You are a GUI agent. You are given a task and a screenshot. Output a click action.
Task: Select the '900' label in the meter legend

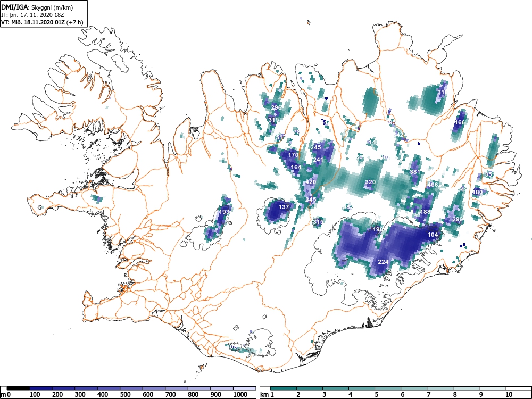pyautogui.click(x=216, y=394)
